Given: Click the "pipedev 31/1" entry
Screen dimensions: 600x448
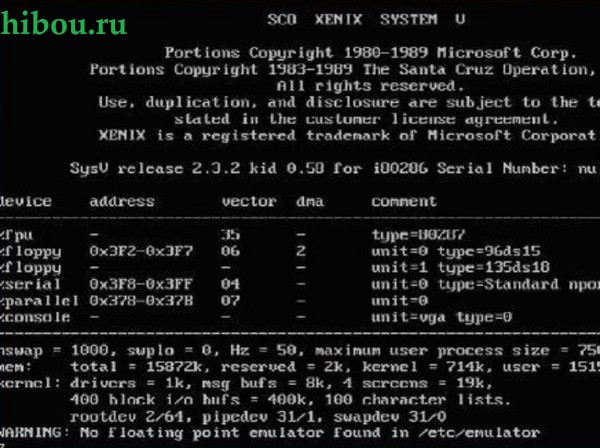Looking at the screenshot, I should [258, 416].
